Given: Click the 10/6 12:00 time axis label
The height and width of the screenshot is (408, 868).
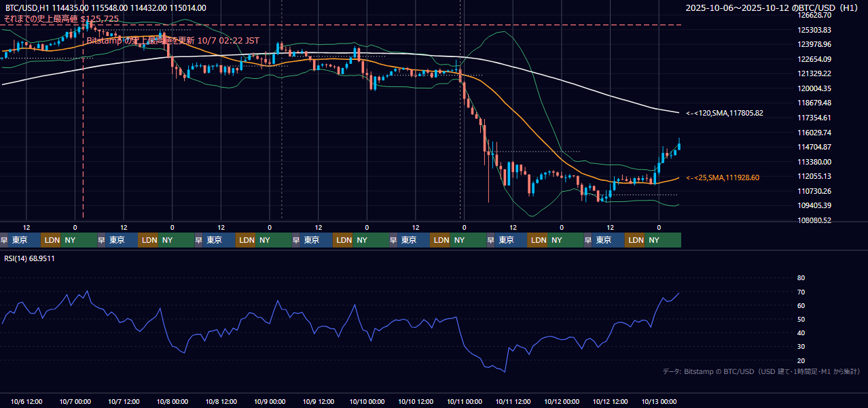Looking at the screenshot, I should click(27, 401).
